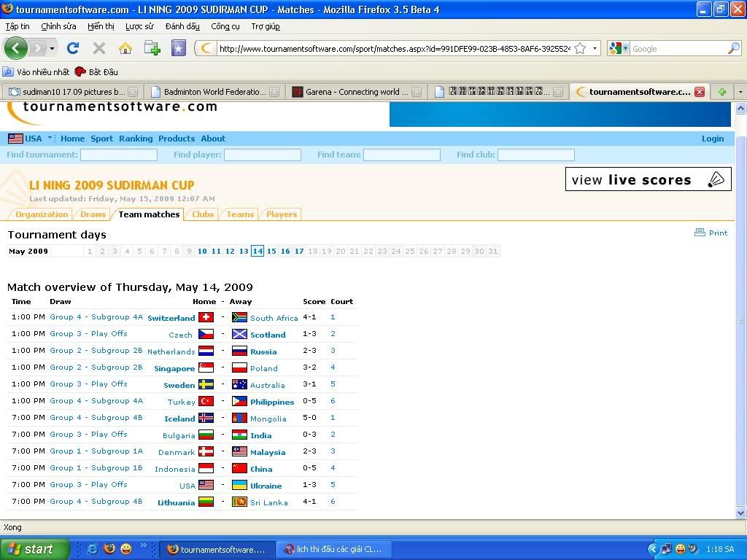This screenshot has height=560, width=747.
Task: Click the Ukraine flag icon
Action: 239,485
